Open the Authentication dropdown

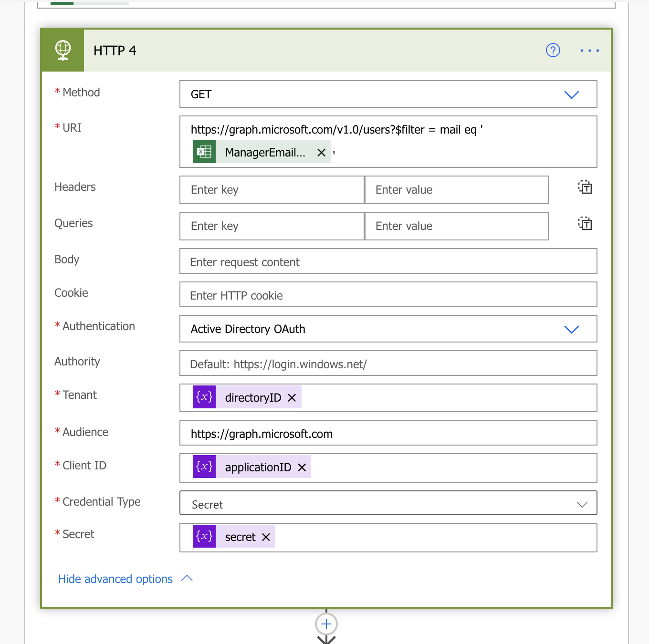click(x=571, y=329)
